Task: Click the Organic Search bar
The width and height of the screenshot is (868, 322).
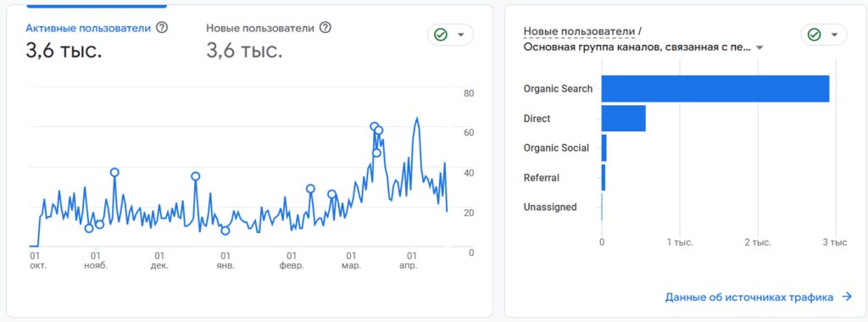Action: (715, 88)
